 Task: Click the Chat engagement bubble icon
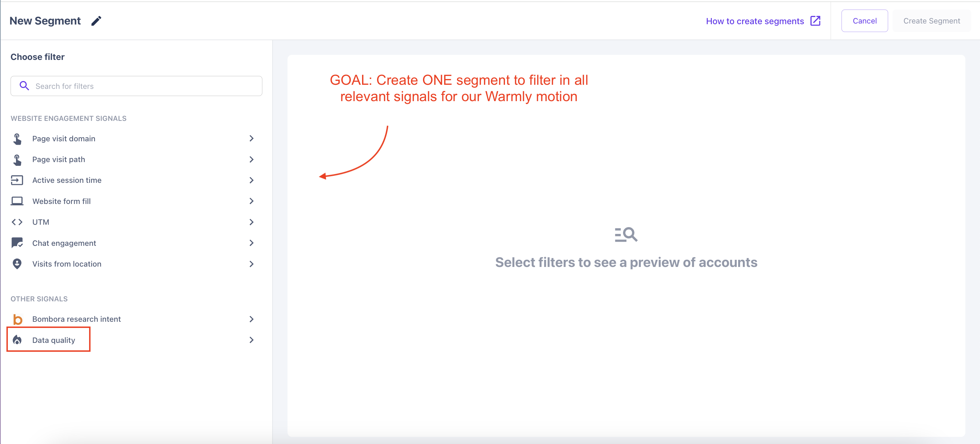tap(17, 243)
